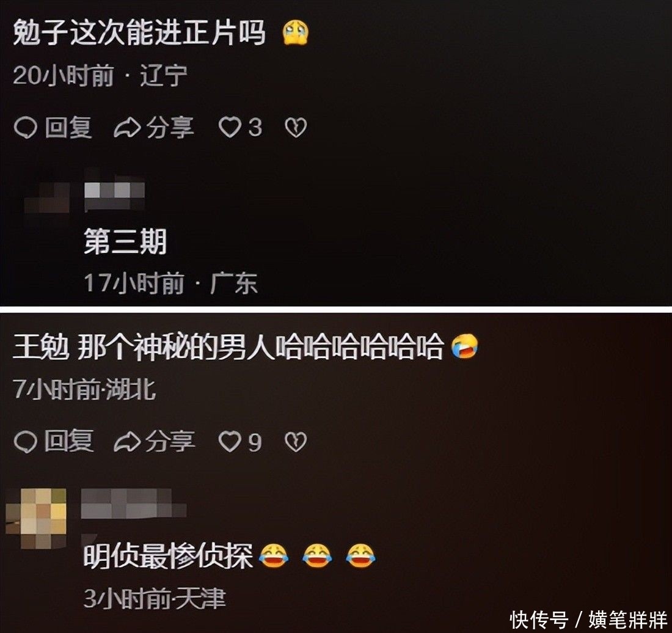Tap 分享 text under Liaoning comment
Viewport: 672px width, 633px height.
pyautogui.click(x=170, y=128)
